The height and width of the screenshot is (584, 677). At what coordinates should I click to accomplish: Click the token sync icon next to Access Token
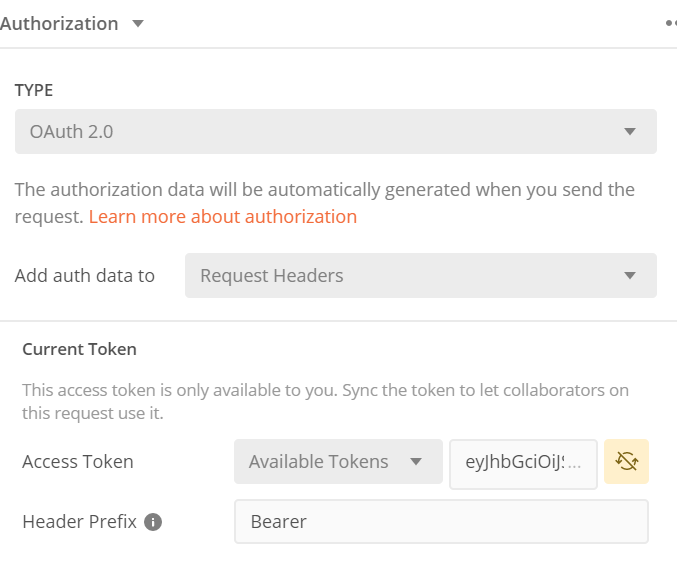click(626, 461)
